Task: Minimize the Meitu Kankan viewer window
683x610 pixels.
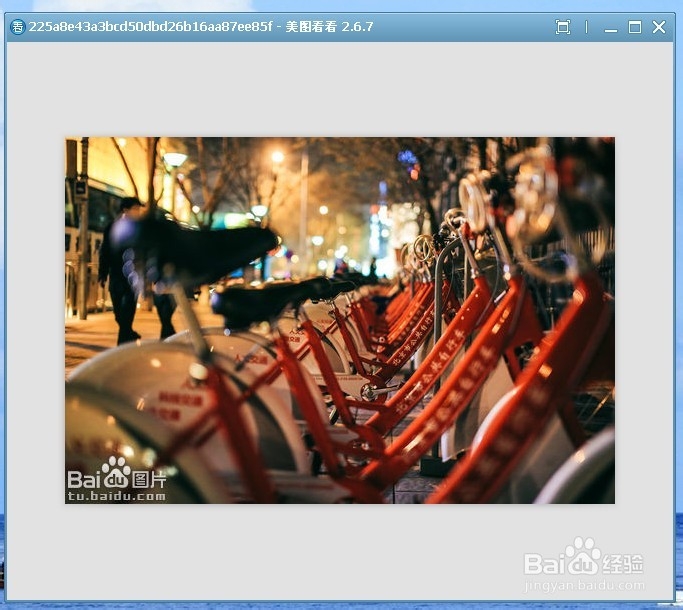Action: (x=611, y=30)
